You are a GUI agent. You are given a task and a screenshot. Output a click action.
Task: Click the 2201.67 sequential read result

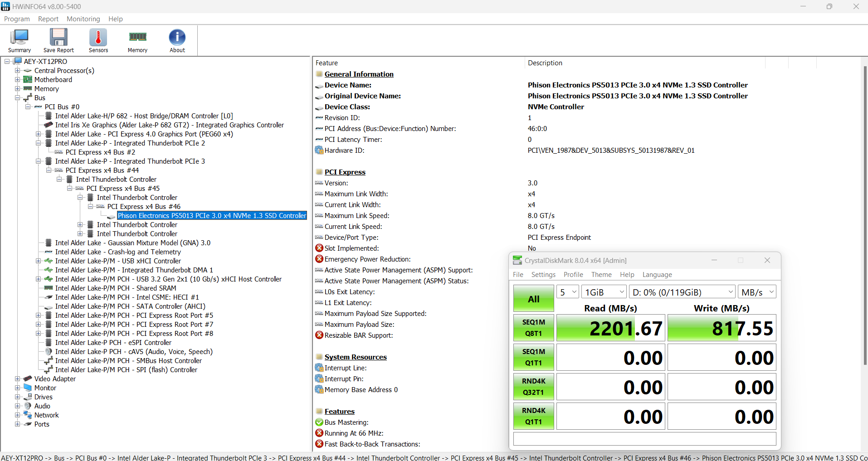[x=611, y=328]
